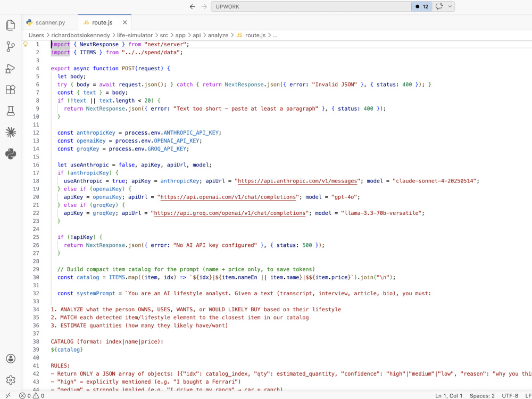Click richardbotsiokennedy breadcrumb segment
The width and height of the screenshot is (532, 399).
point(81,35)
